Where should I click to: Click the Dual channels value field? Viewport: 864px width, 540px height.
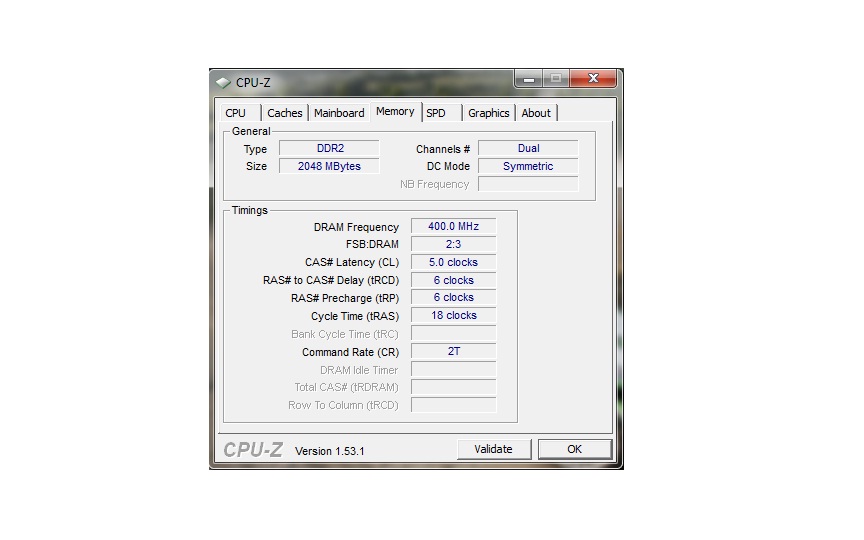tap(528, 148)
